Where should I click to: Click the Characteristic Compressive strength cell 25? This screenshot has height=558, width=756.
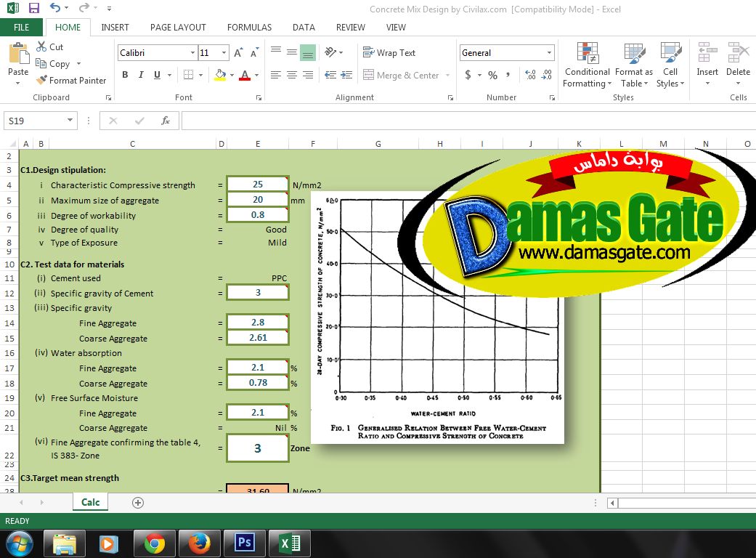pyautogui.click(x=258, y=185)
